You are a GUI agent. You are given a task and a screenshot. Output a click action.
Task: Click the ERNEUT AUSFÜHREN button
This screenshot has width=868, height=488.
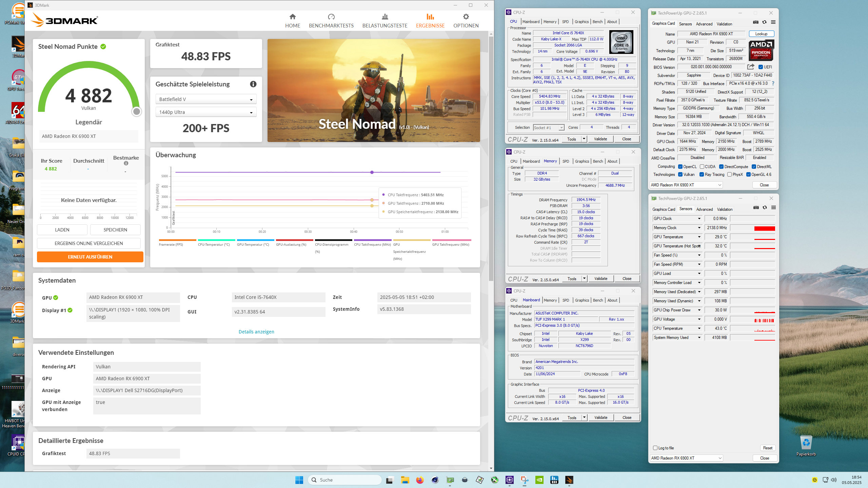click(90, 257)
